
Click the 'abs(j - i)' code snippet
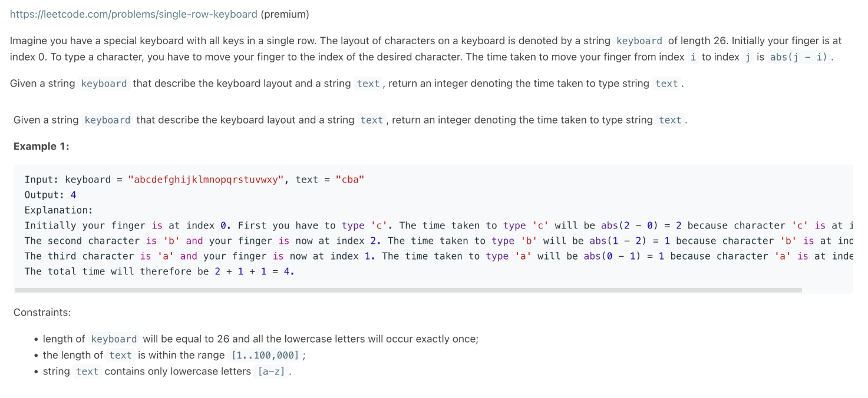800,57
